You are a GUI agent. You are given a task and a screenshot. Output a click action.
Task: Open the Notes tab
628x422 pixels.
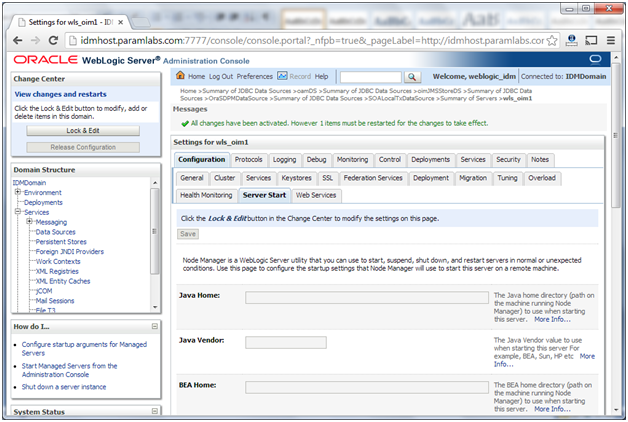pyautogui.click(x=540, y=159)
